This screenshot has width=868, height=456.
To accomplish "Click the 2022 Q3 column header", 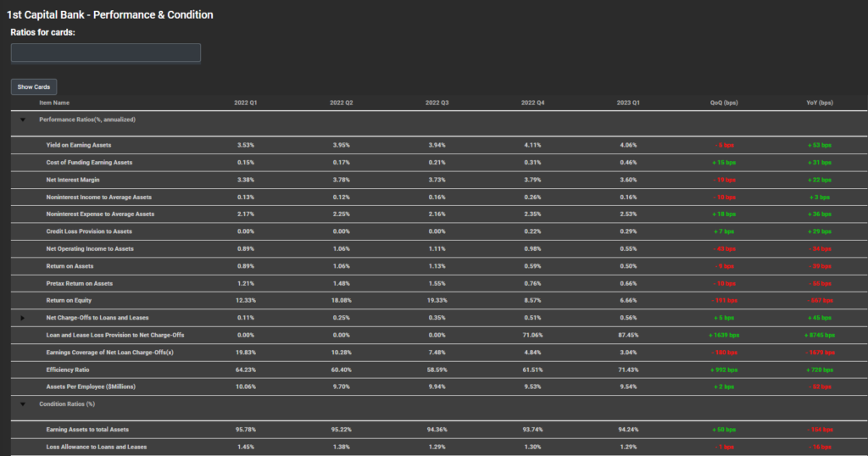I will (x=437, y=103).
